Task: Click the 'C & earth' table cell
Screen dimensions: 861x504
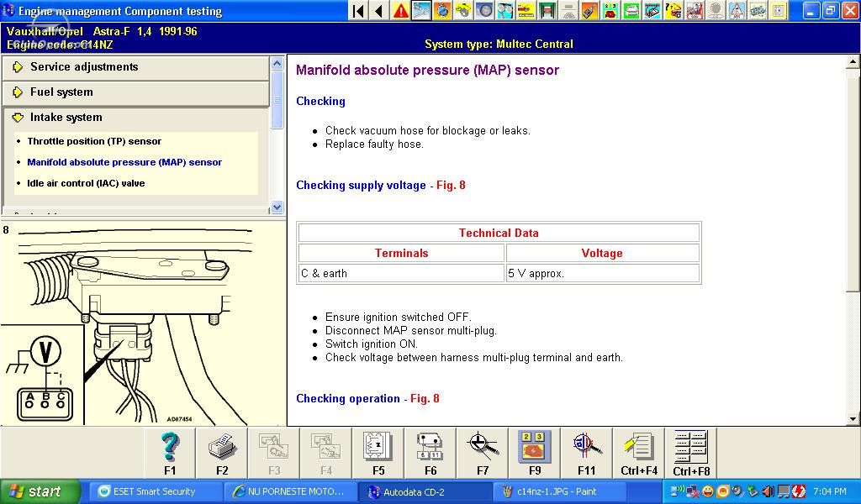Action: [401, 273]
